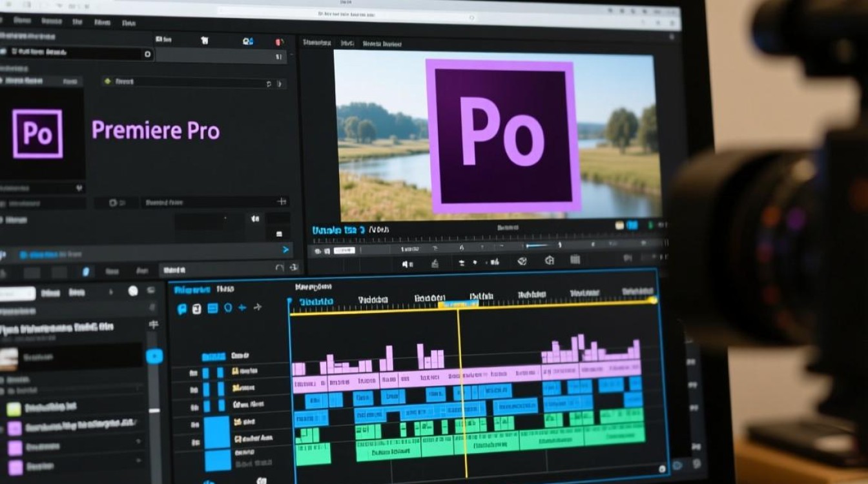
Task: Click the purple "Premiere Pro" title text
Action: pos(156,130)
